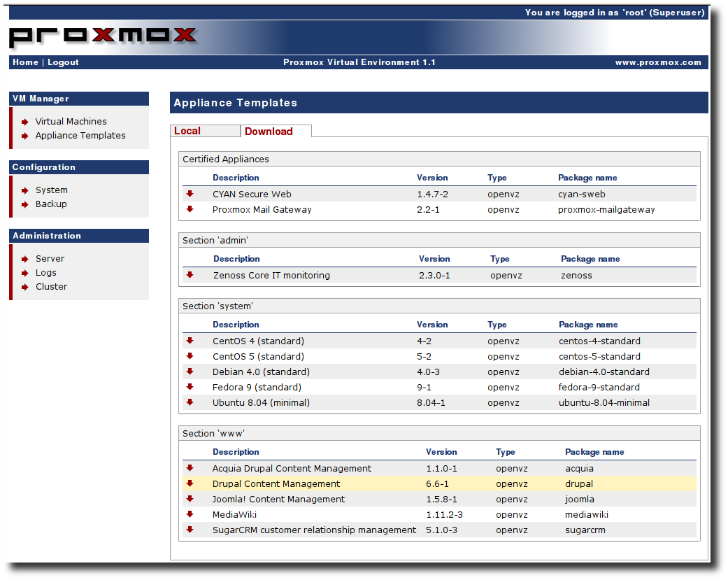Select the Debian 4.0 (standard) description

click(x=261, y=372)
